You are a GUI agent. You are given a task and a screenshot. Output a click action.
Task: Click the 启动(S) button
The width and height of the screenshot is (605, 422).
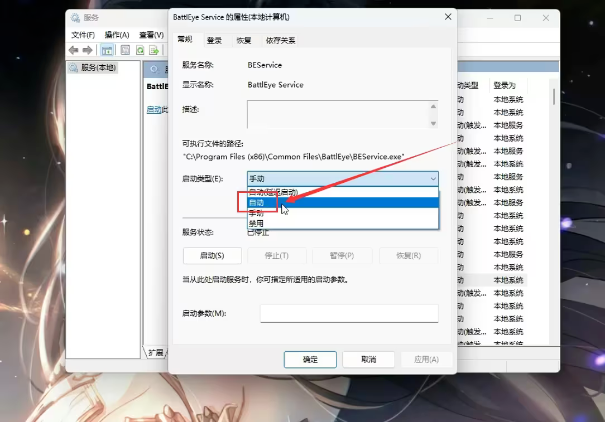click(x=212, y=255)
